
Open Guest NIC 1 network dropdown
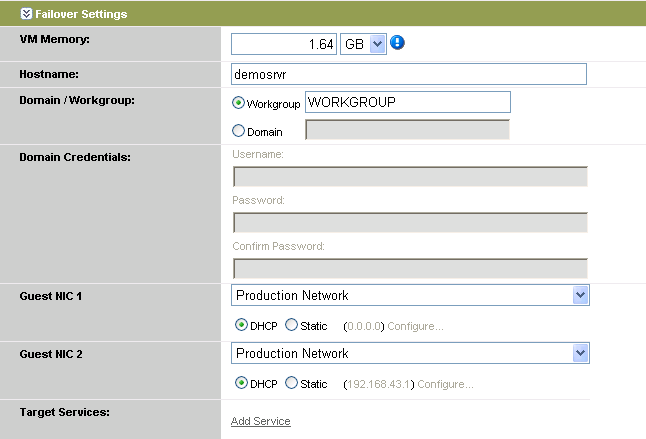click(x=410, y=295)
